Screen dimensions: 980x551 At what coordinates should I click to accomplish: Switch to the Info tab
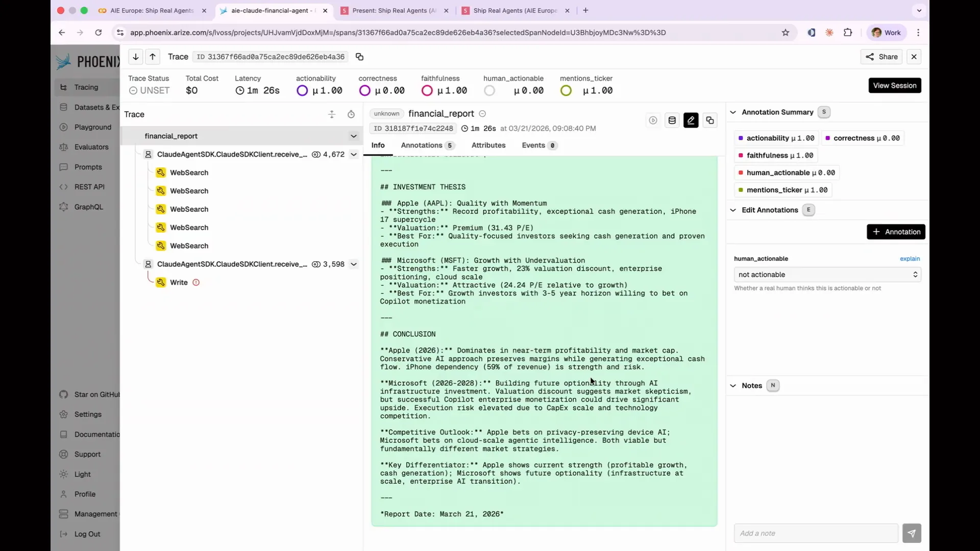coord(378,145)
